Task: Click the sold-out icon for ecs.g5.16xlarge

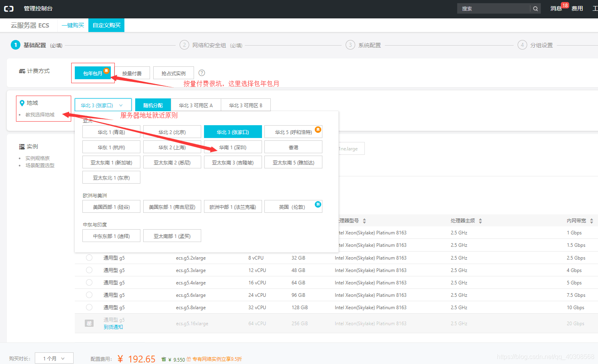Action: (89, 323)
